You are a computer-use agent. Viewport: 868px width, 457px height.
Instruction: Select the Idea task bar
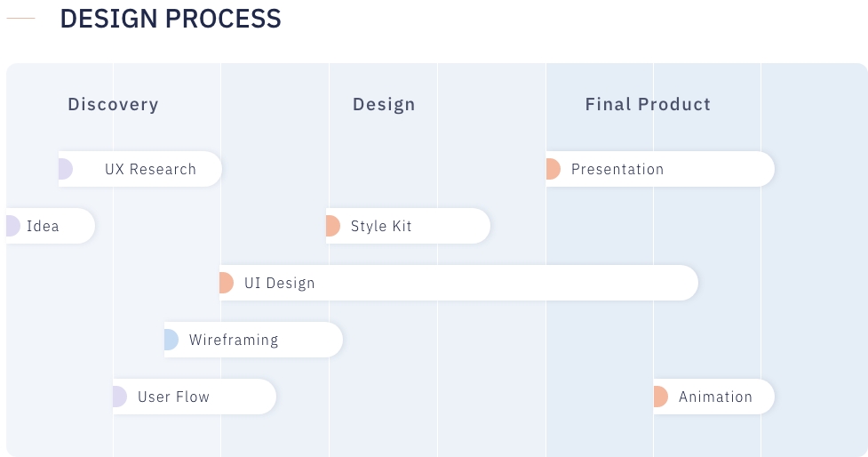click(x=51, y=226)
